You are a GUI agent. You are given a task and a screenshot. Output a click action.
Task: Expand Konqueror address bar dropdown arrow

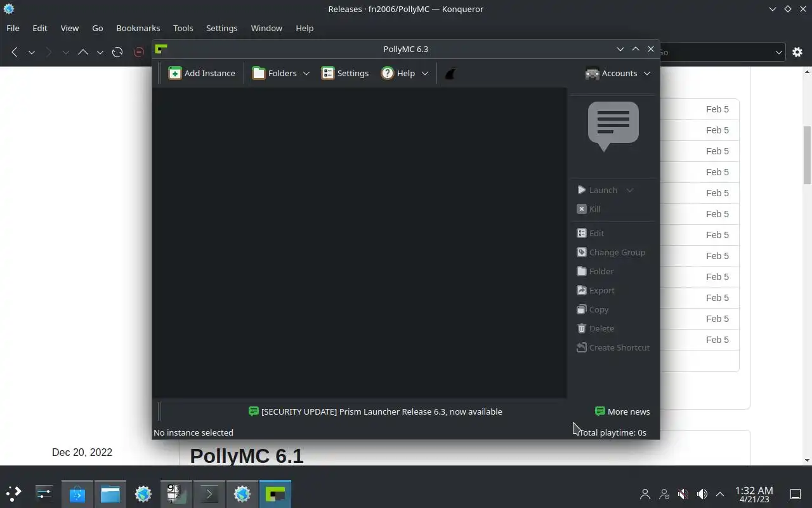tap(778, 52)
